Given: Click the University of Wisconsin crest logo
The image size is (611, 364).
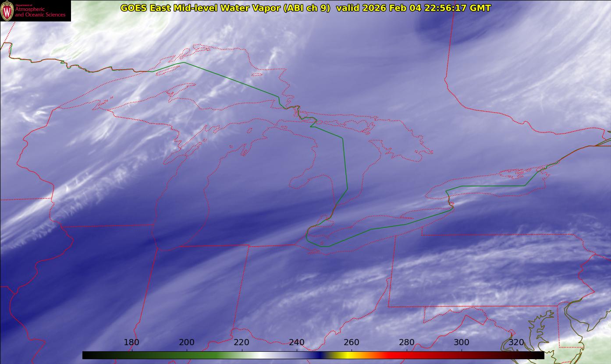Looking at the screenshot, I should 7,11.
